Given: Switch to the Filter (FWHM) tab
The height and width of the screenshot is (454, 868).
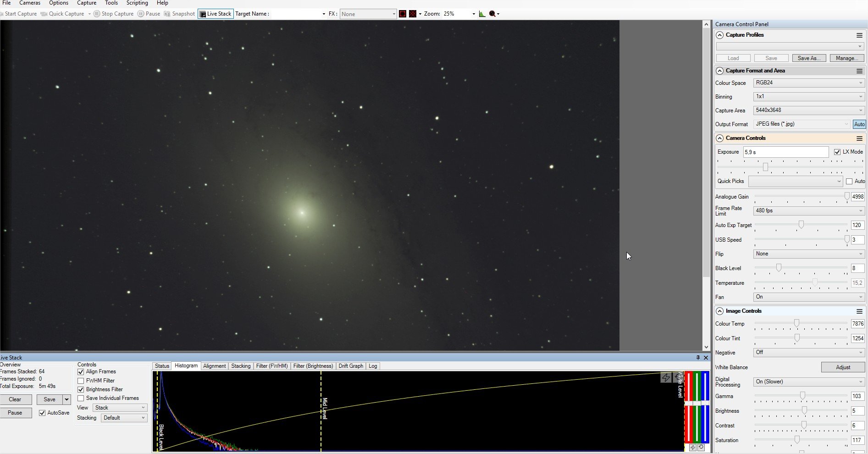Looking at the screenshot, I should coord(272,366).
